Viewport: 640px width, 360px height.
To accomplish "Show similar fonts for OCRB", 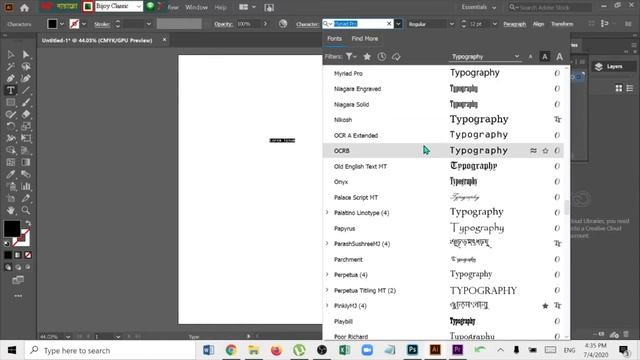I will 533,151.
